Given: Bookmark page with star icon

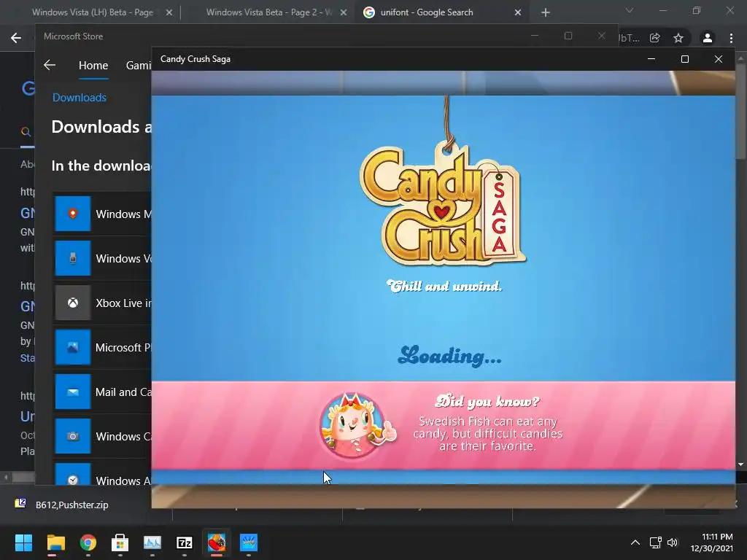Looking at the screenshot, I should coord(678,38).
